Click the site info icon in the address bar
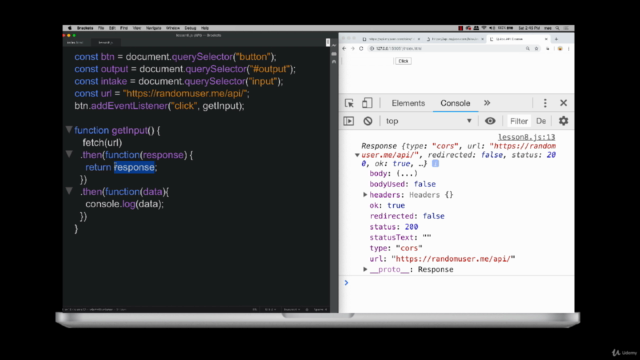The image size is (640, 360). click(x=371, y=49)
